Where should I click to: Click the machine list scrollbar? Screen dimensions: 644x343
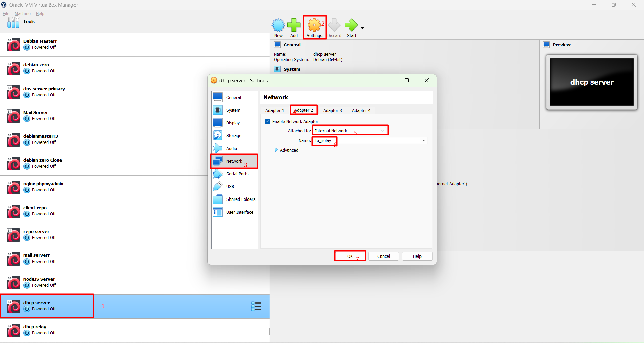pyautogui.click(x=269, y=332)
